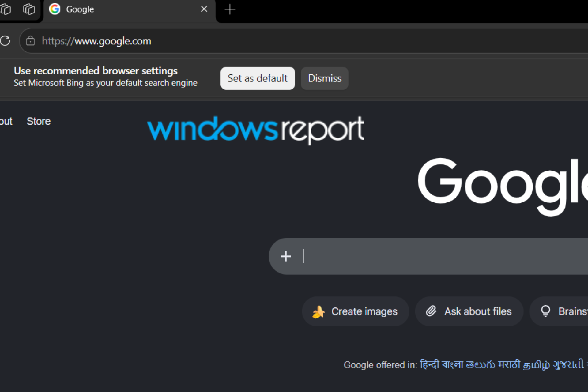Dismiss the Bing recommendation banner
This screenshot has width=588, height=392.
(x=325, y=78)
